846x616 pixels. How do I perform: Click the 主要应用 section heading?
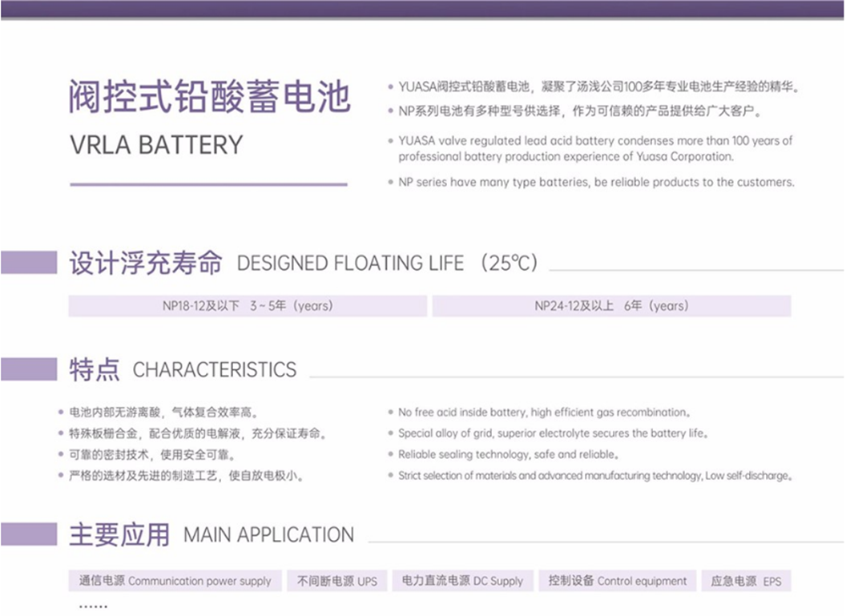119,534
